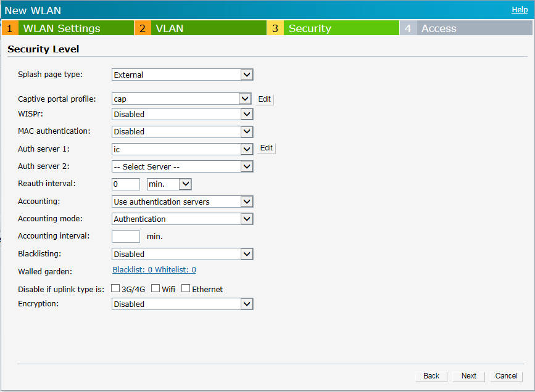Click the Walled garden label

45,272
